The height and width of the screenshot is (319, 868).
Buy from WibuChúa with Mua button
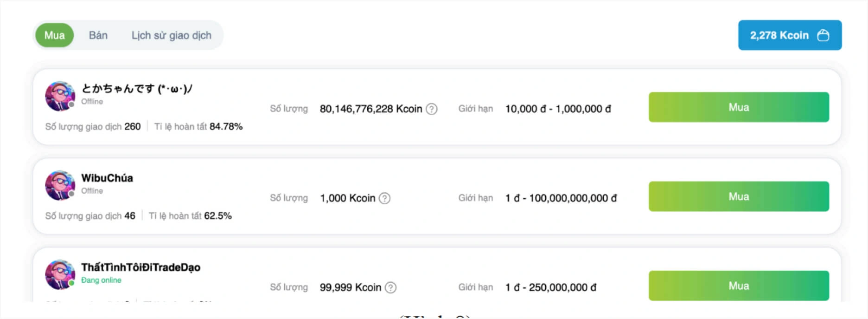(739, 196)
